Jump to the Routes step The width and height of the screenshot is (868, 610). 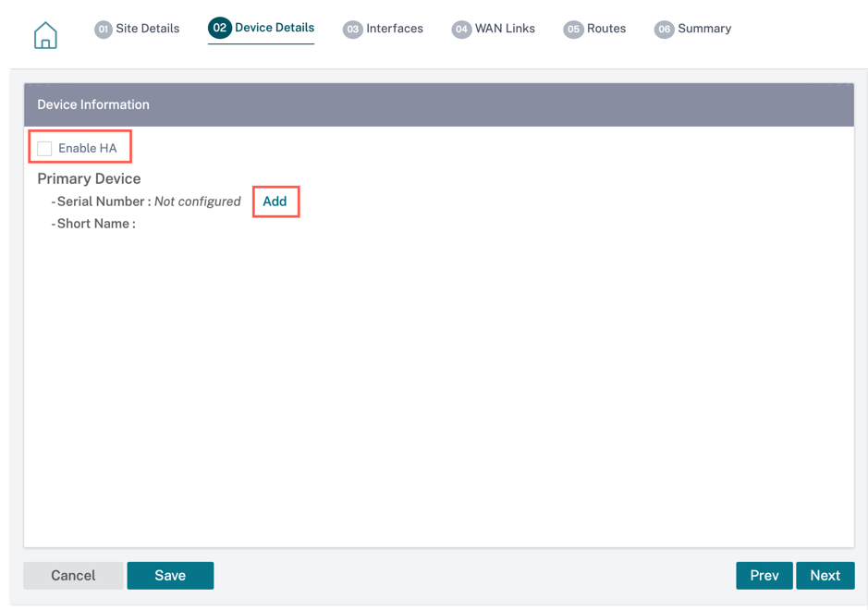pos(594,29)
